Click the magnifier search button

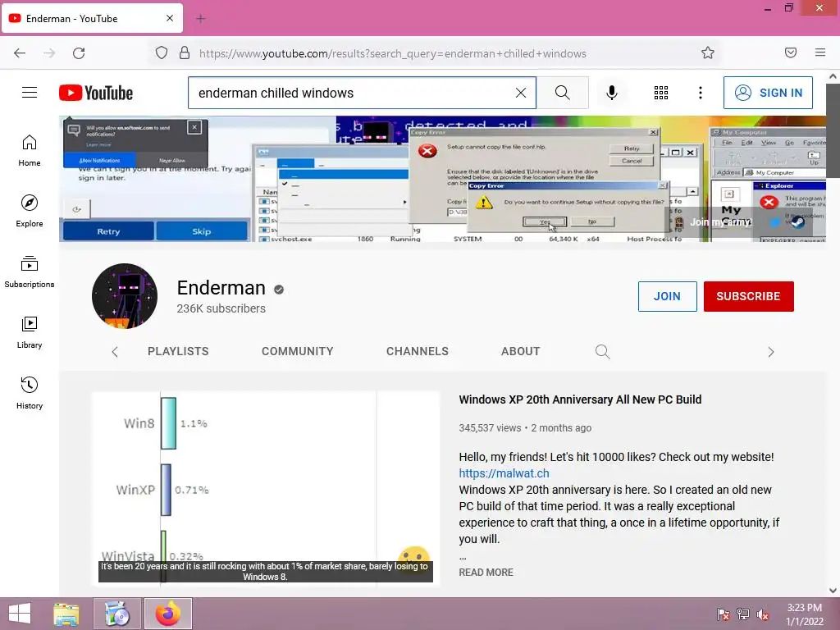click(563, 93)
